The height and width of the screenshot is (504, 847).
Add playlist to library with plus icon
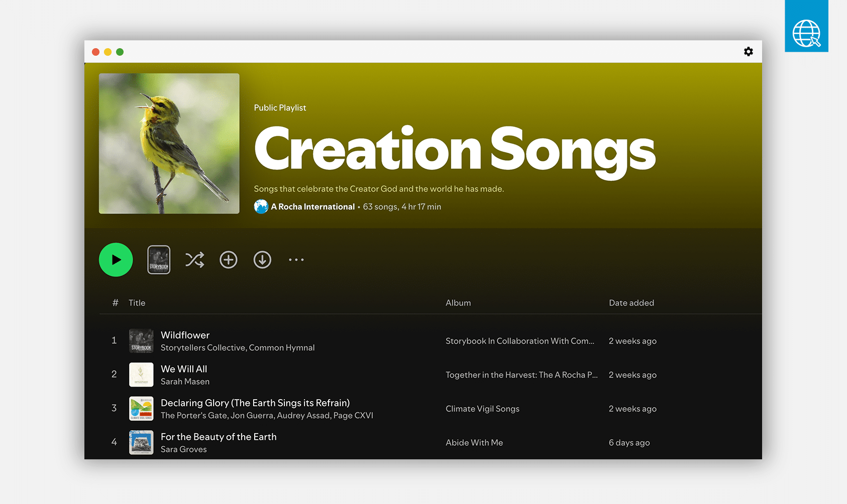click(x=229, y=260)
